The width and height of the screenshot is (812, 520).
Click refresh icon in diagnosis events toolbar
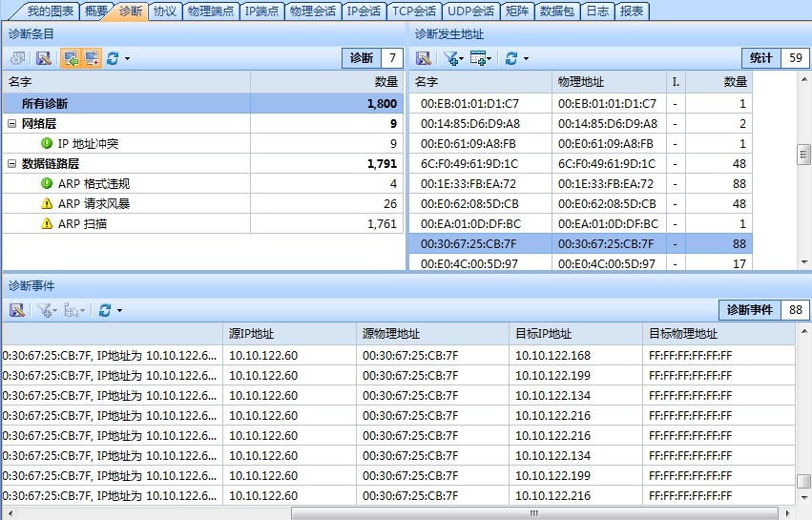[105, 310]
